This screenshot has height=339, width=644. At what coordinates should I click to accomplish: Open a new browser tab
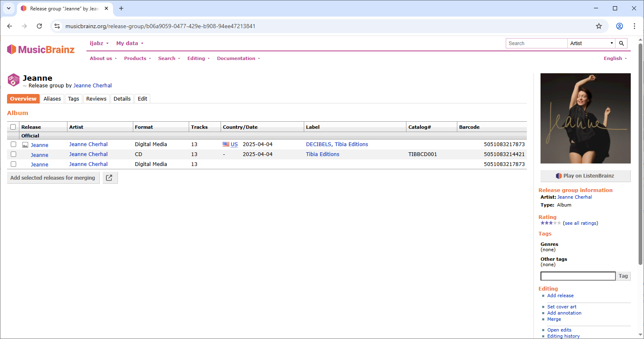[x=121, y=8]
